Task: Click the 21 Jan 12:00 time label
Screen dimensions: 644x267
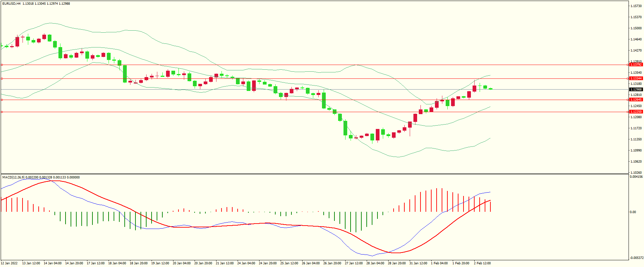Action: pos(225,263)
